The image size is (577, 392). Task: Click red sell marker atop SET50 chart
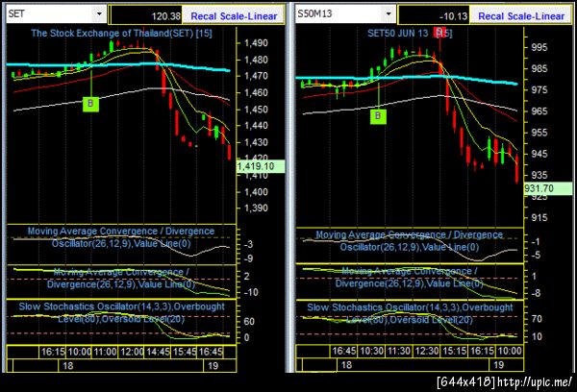(x=439, y=32)
